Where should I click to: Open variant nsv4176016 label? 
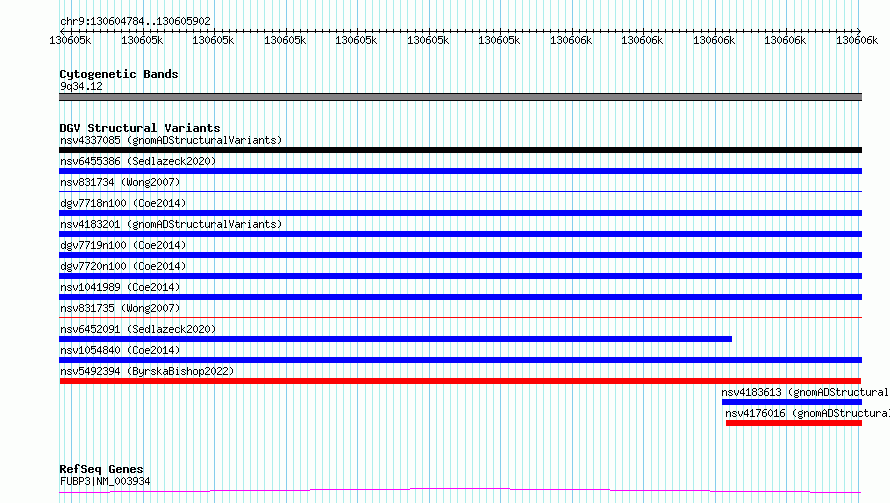coord(808,413)
